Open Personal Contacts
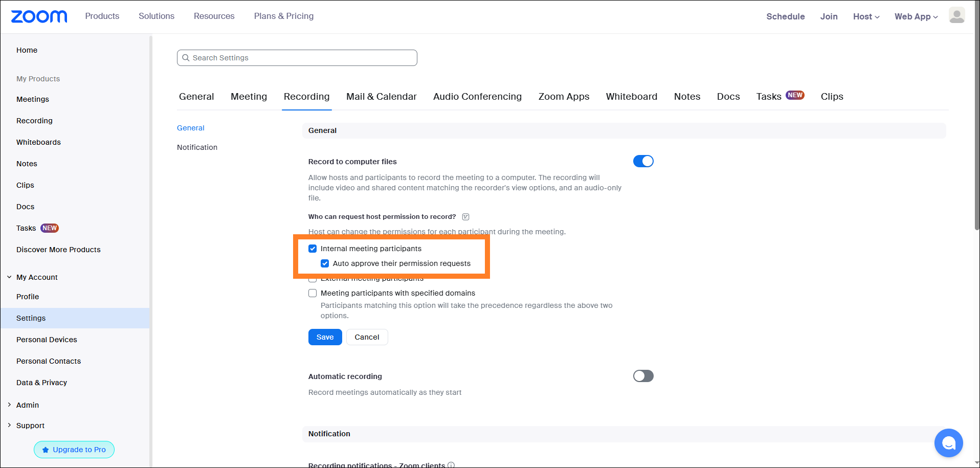 pos(49,361)
